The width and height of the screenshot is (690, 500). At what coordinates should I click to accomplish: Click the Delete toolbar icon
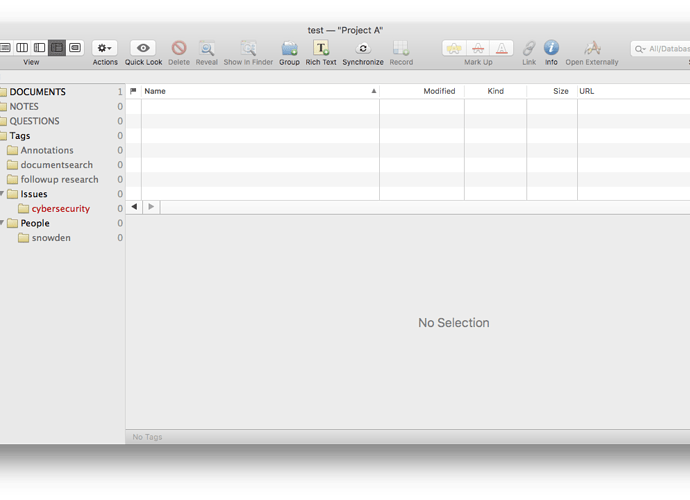[x=179, y=48]
